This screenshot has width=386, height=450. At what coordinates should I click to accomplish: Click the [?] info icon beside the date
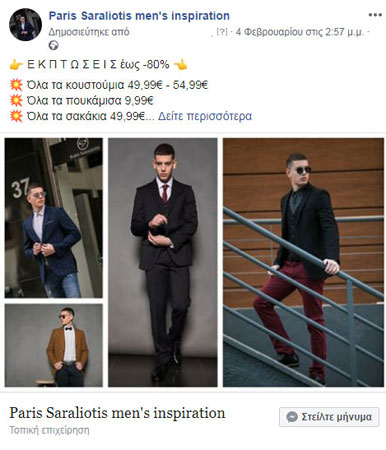tap(222, 32)
